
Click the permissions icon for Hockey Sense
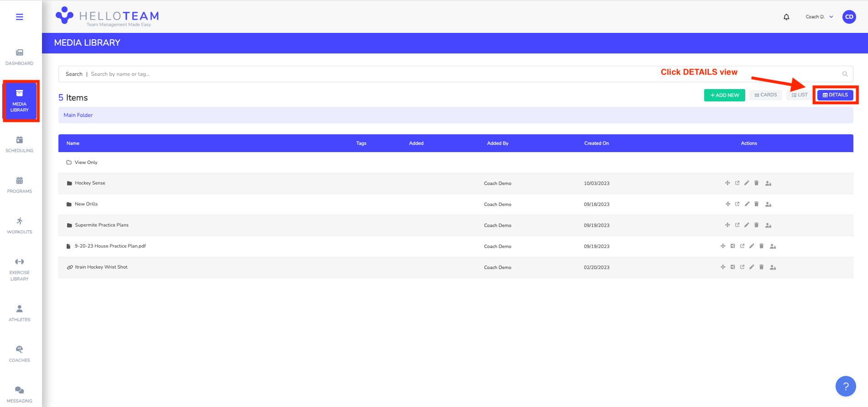[768, 184]
